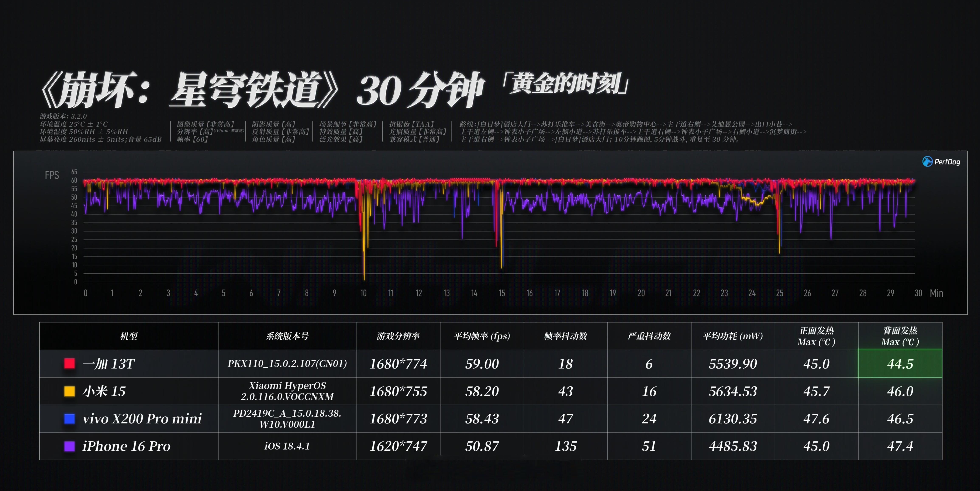Click the 游戏分辨率 column header
Viewport: 980px width, 491px height.
398,336
